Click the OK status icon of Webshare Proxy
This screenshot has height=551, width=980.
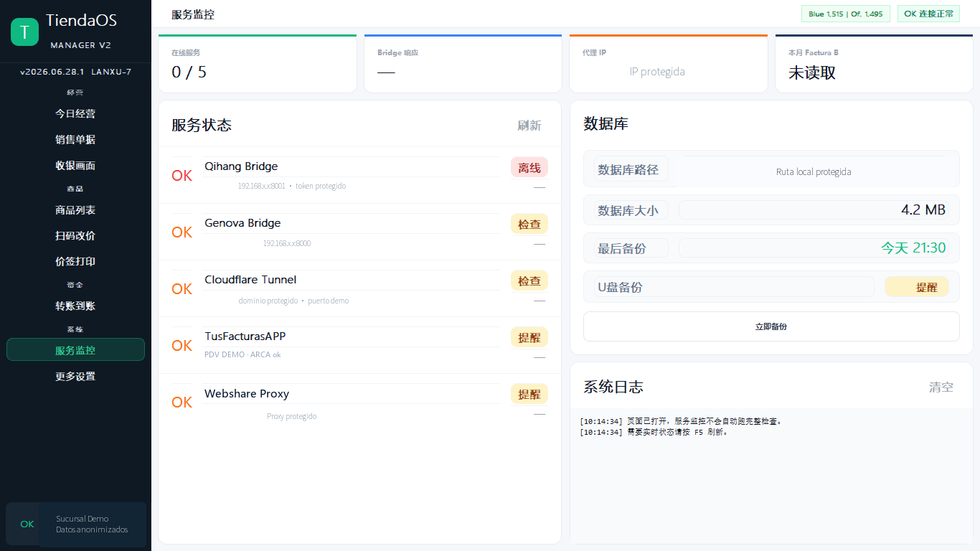click(x=182, y=402)
